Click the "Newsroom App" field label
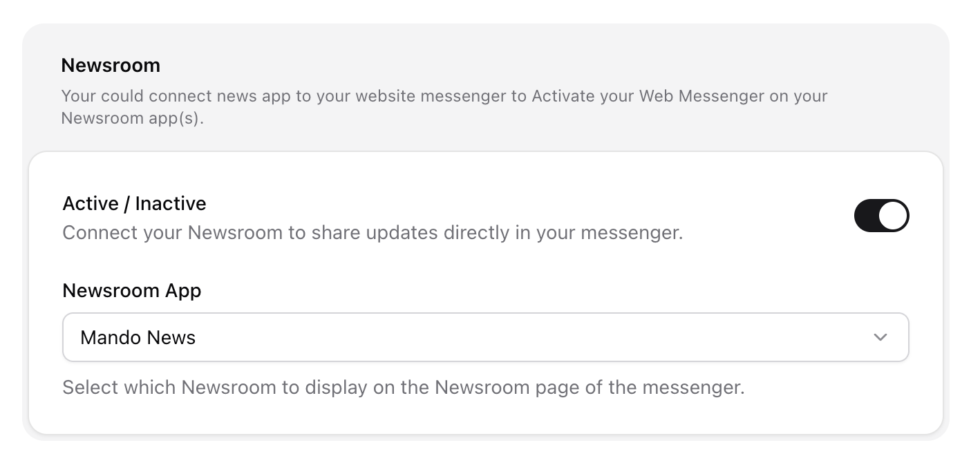The image size is (980, 474). (131, 291)
